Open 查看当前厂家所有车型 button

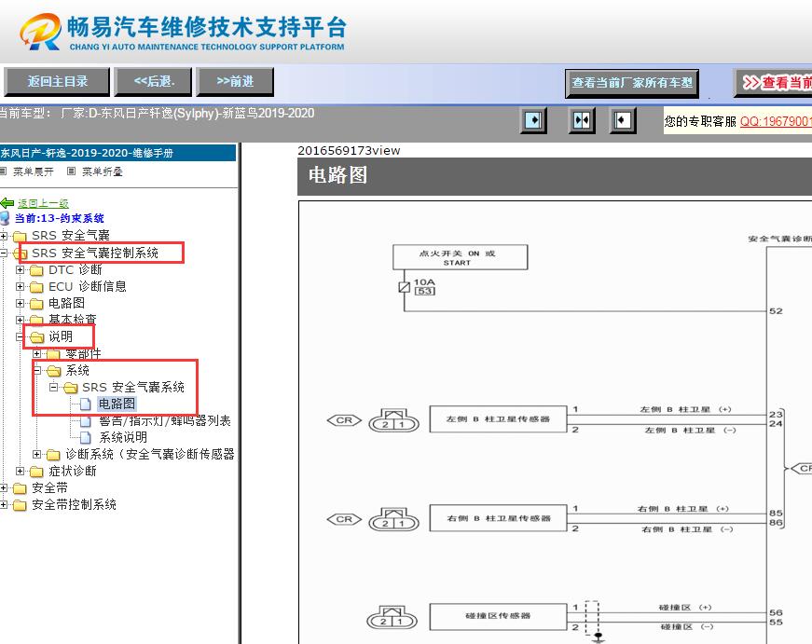click(x=632, y=83)
